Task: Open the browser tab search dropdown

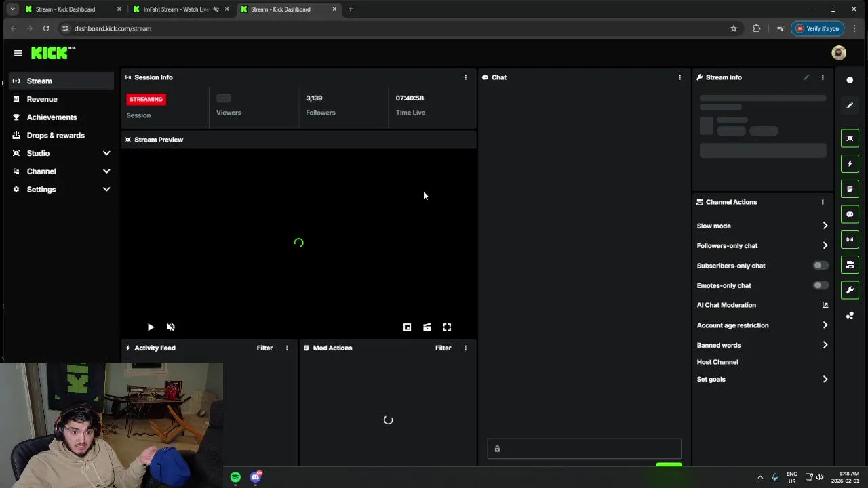Action: 12,9
